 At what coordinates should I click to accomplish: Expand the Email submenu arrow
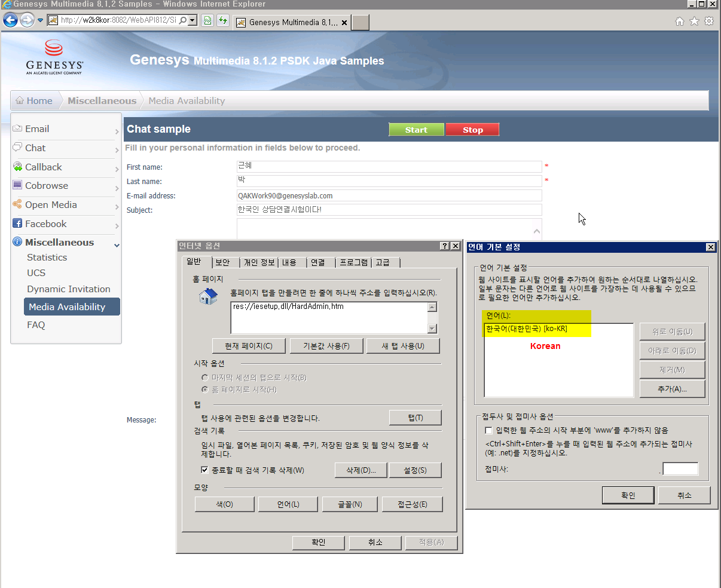(117, 131)
